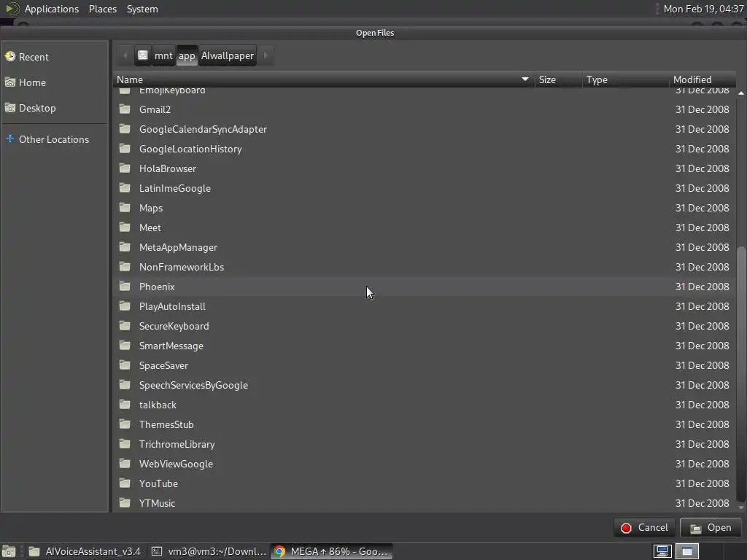Open the Applications menu

coord(52,9)
